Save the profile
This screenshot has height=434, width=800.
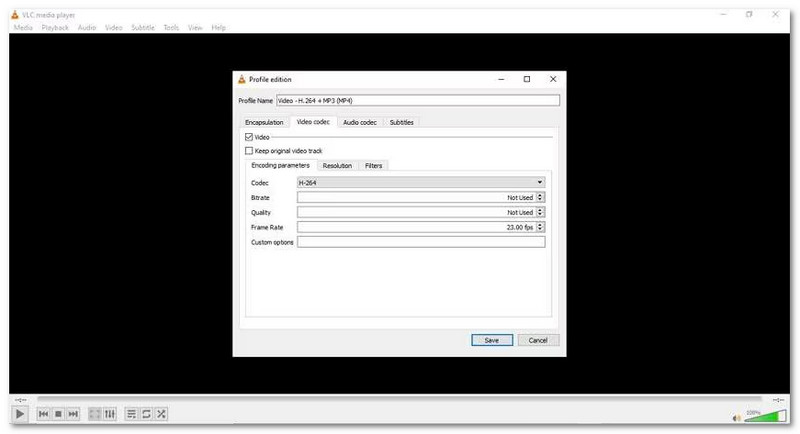492,340
